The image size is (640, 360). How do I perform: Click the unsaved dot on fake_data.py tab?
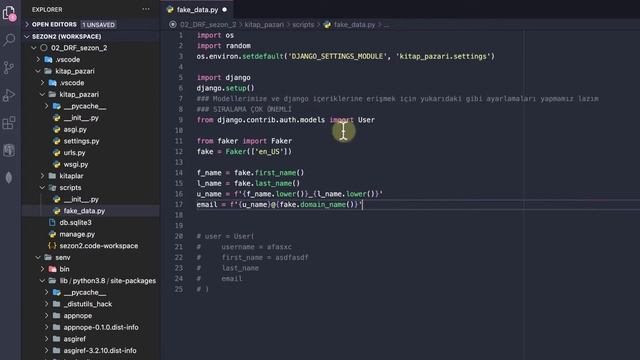click(x=224, y=9)
